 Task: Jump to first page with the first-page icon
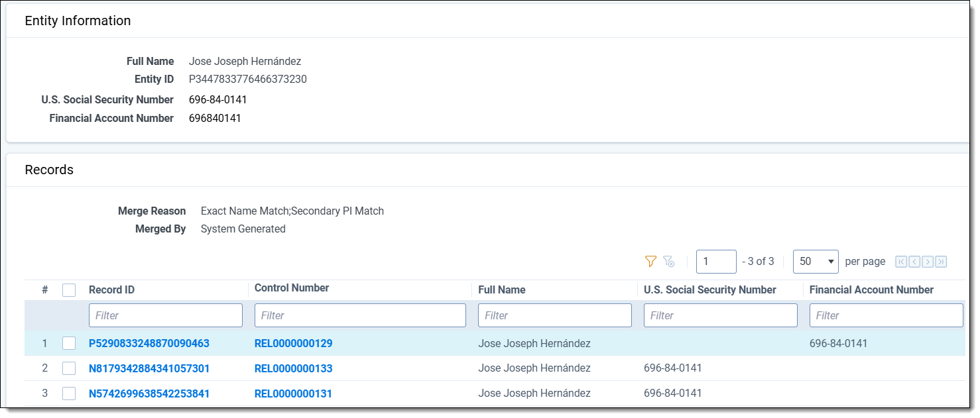tap(900, 262)
